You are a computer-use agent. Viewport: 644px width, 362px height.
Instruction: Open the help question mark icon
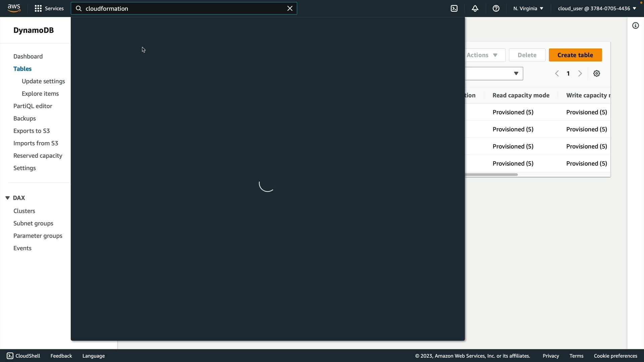pyautogui.click(x=496, y=8)
